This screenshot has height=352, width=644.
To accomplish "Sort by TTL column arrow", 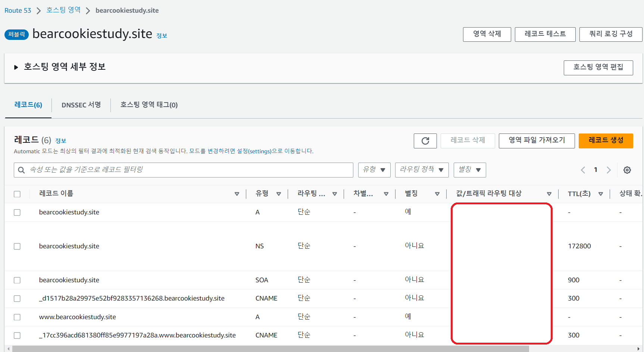I will [x=600, y=194].
